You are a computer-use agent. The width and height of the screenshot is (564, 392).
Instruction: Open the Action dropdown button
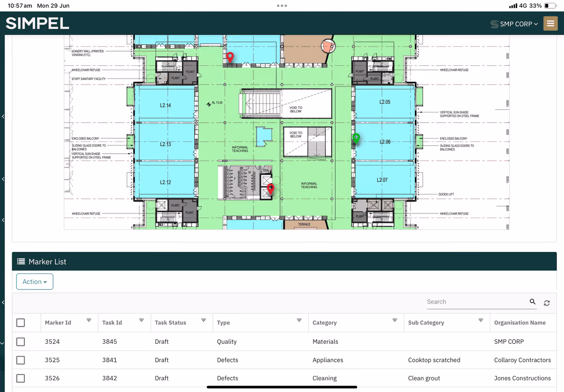coord(34,282)
